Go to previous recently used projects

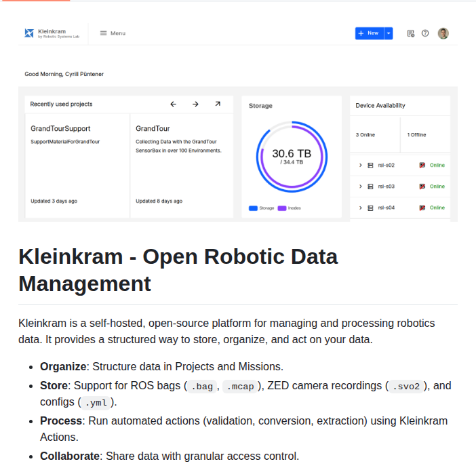173,104
